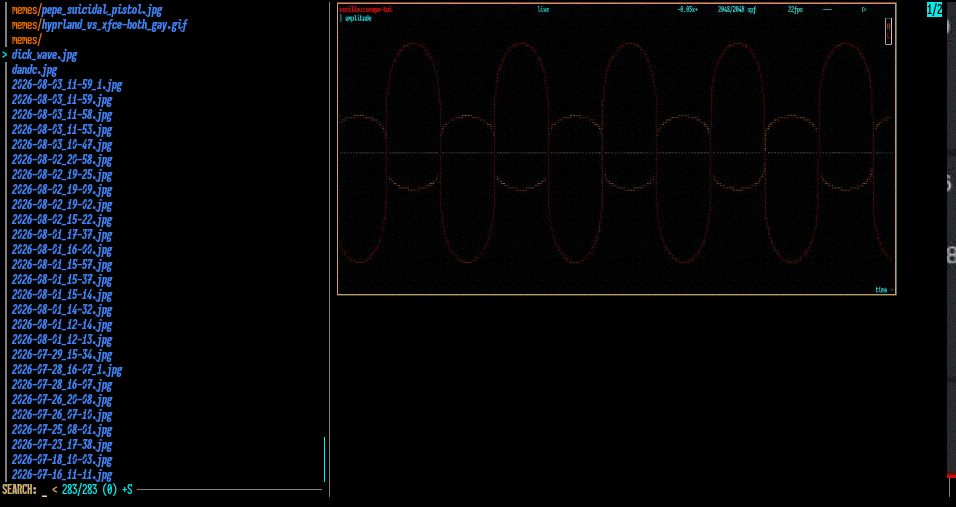This screenshot has width=956, height=507.
Task: Click the 22fps readout in preview
Action: 795,10
